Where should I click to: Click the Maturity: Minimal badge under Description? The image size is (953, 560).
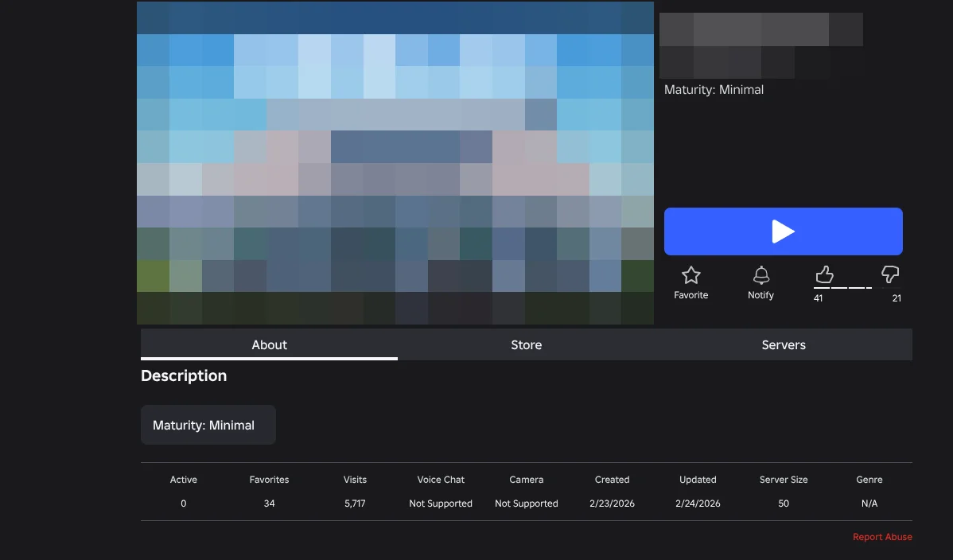[x=208, y=424]
